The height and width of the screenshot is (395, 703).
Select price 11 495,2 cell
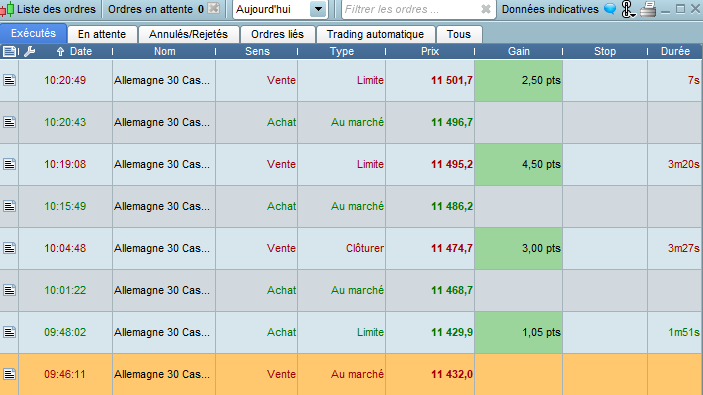(430, 164)
